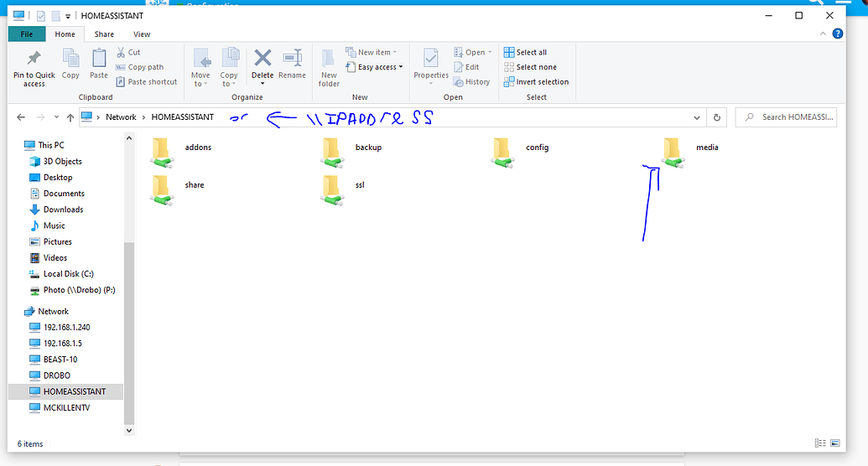The image size is (868, 466).
Task: Click Invert selection
Action: pos(536,82)
